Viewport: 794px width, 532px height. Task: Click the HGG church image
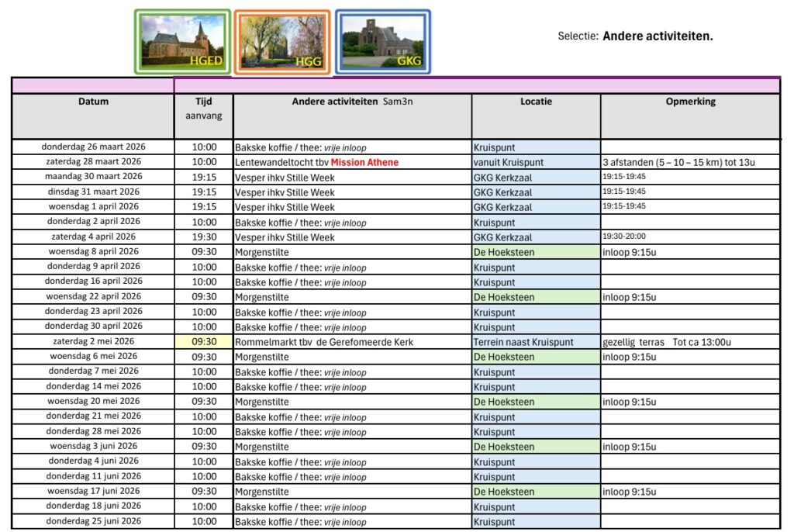click(282, 42)
